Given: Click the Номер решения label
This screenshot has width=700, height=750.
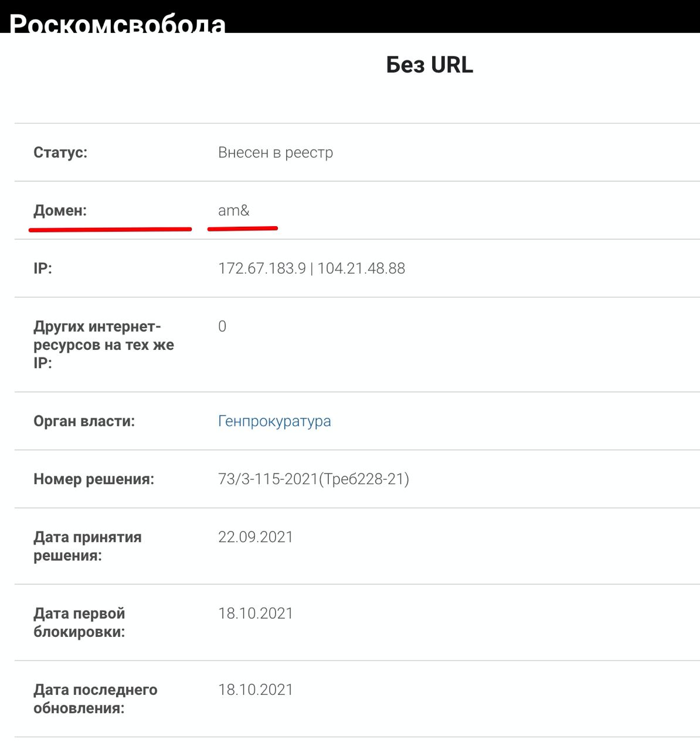Looking at the screenshot, I should [94, 479].
